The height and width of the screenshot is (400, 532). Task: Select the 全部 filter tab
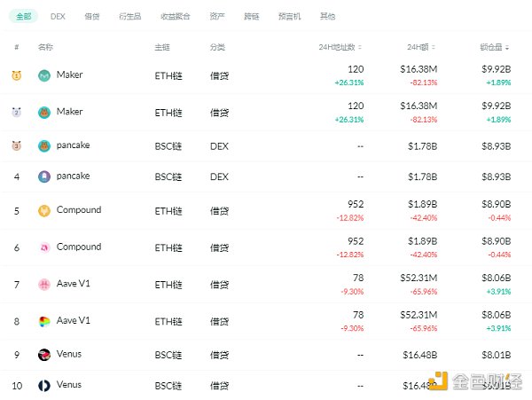point(24,16)
